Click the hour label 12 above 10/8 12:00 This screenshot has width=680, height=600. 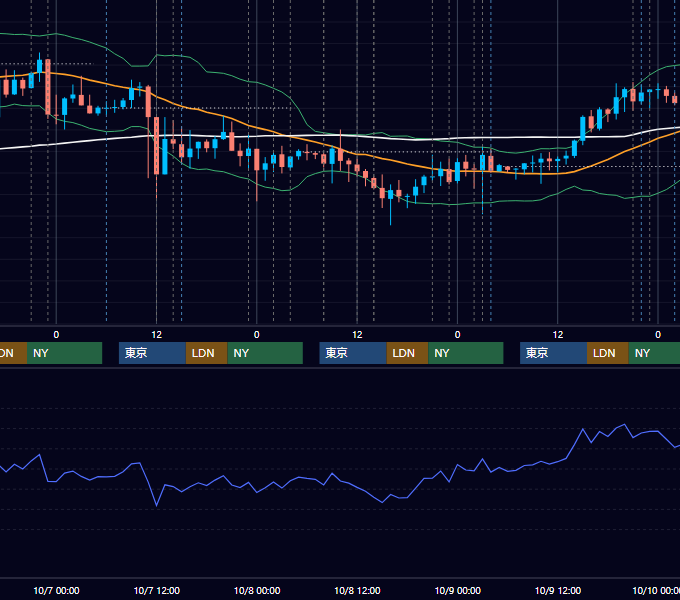point(357,335)
